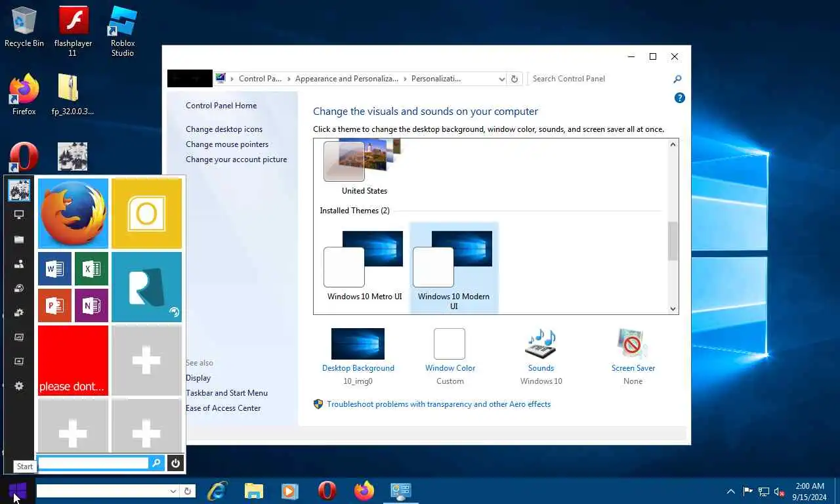840x504 pixels.
Task: Click the Start menu power button
Action: 175,463
